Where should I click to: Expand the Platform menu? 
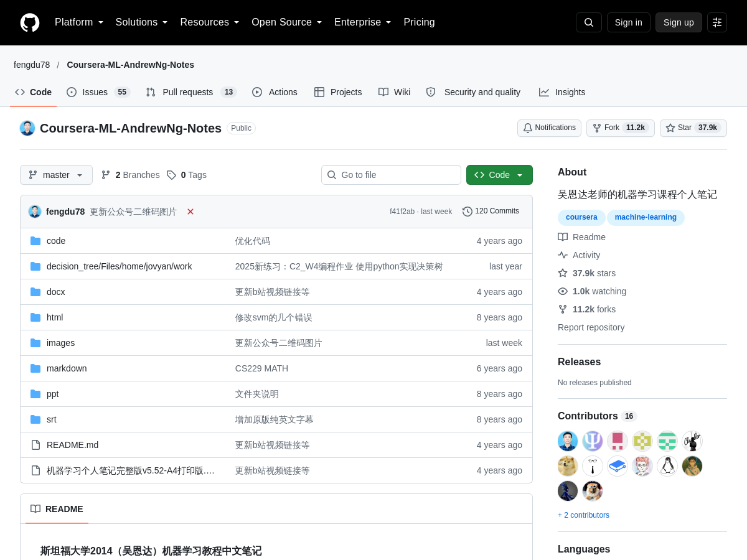pyautogui.click(x=79, y=22)
